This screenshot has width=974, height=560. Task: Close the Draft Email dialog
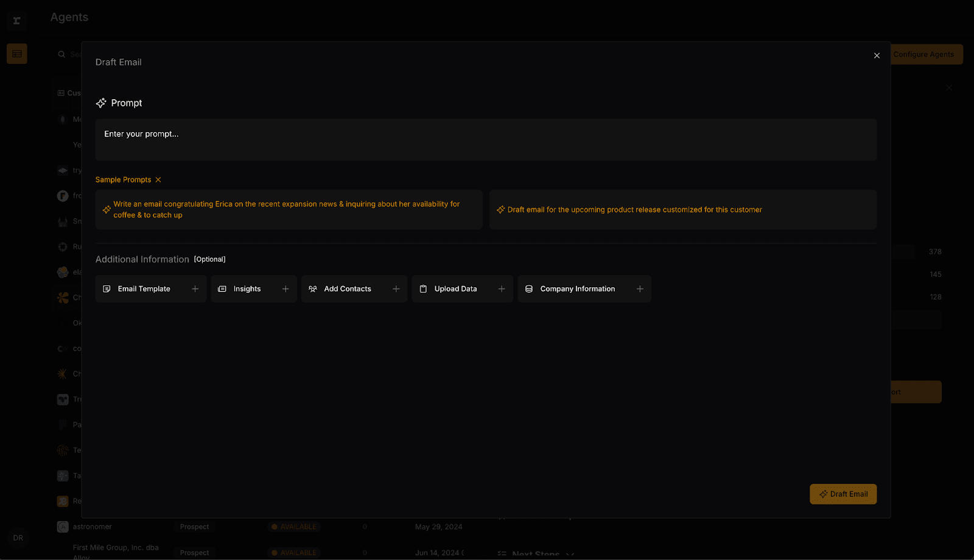pos(877,55)
